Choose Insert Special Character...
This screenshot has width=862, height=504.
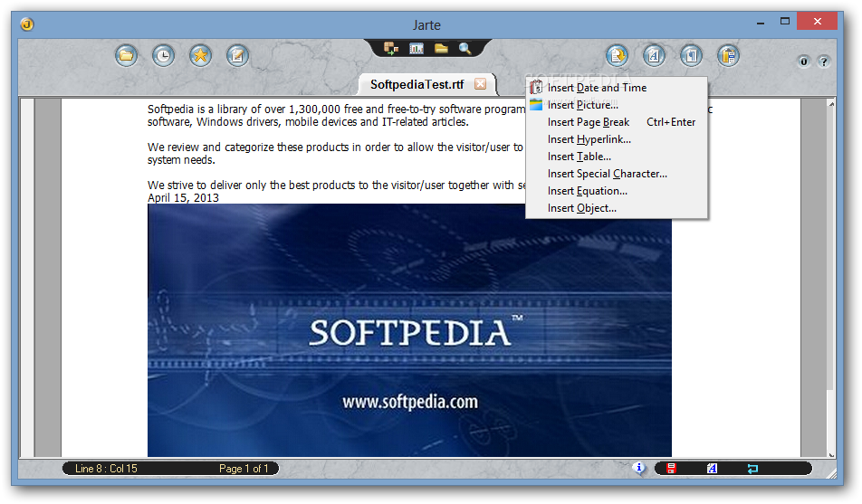617,174
